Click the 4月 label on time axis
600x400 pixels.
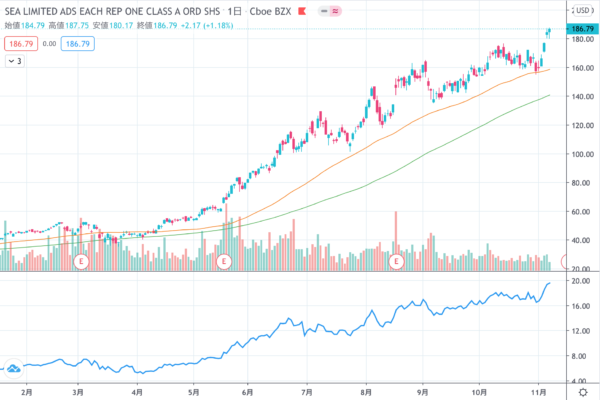[137, 392]
